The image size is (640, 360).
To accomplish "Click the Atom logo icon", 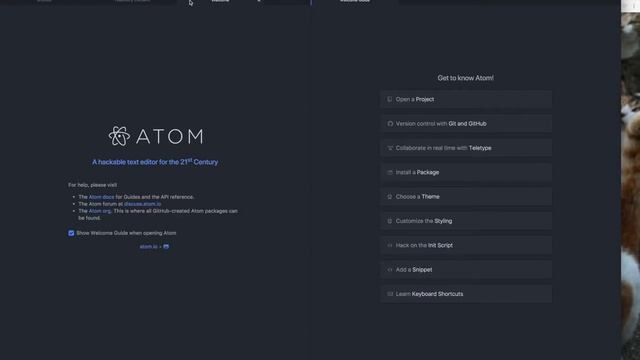I will 119,136.
